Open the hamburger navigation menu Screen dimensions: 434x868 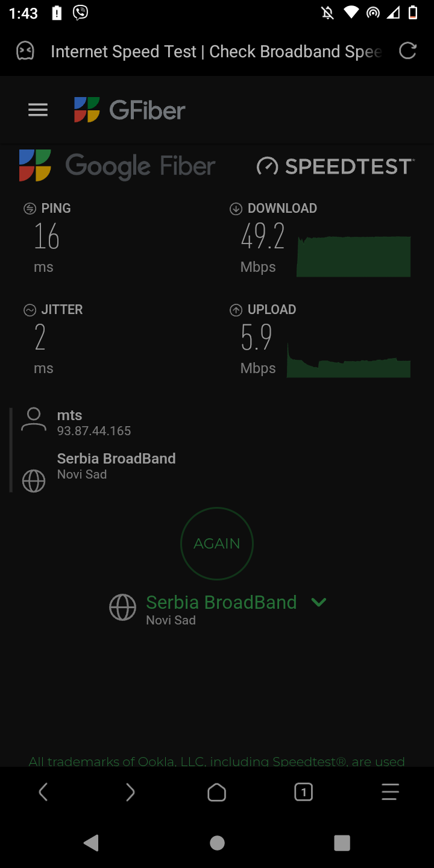tap(38, 110)
